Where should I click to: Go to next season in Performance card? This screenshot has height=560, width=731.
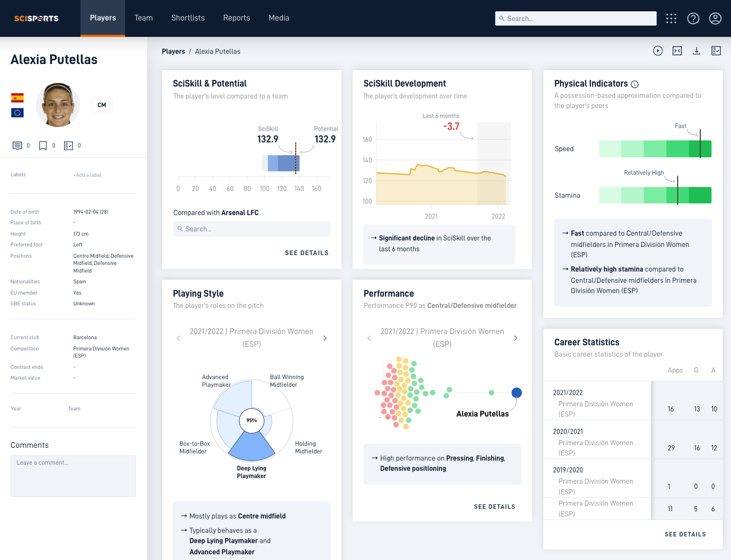[x=516, y=338]
